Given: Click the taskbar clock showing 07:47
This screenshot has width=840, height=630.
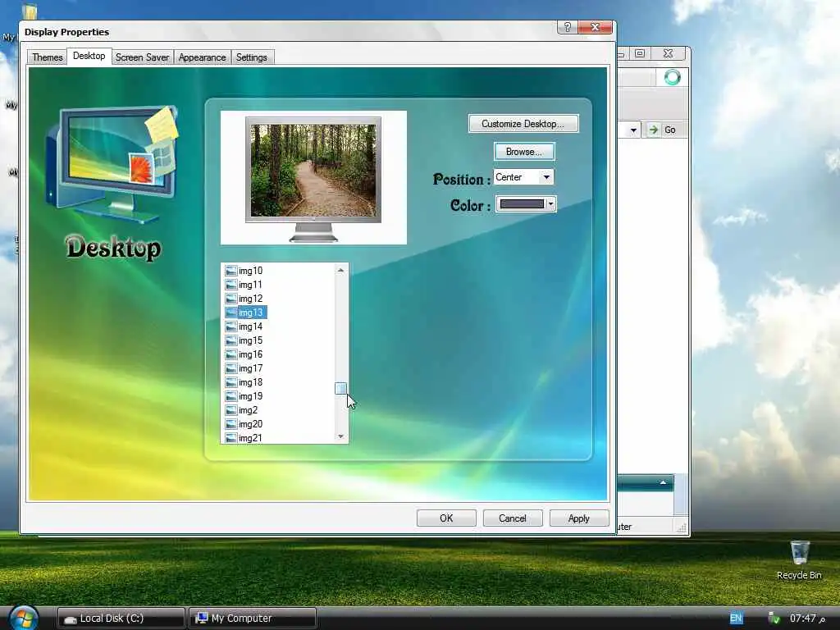Looking at the screenshot, I should [x=807, y=619].
